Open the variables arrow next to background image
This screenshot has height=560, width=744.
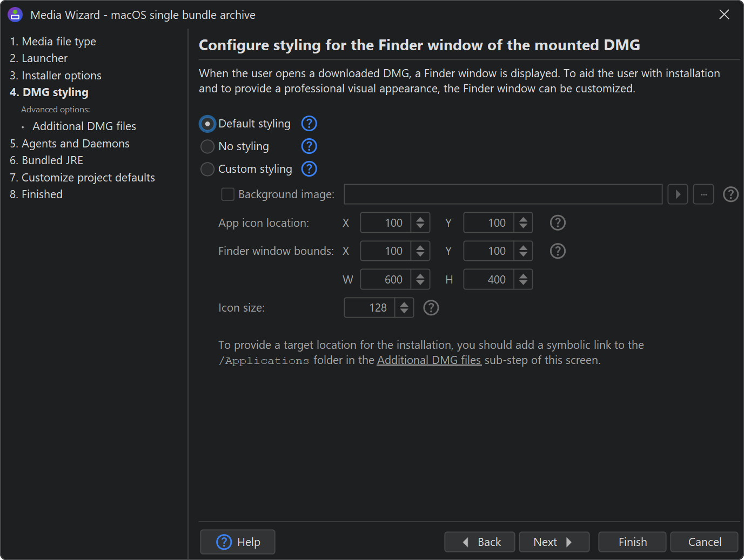678,194
